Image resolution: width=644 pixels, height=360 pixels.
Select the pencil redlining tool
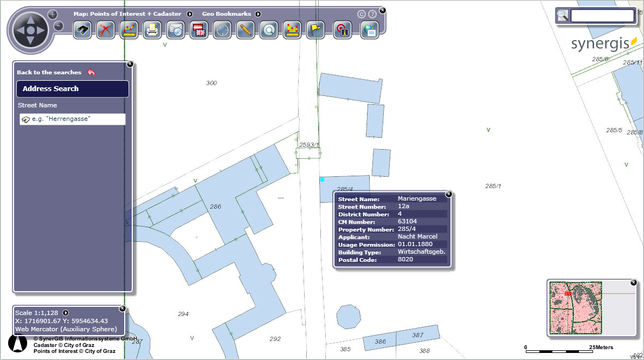coord(246,30)
